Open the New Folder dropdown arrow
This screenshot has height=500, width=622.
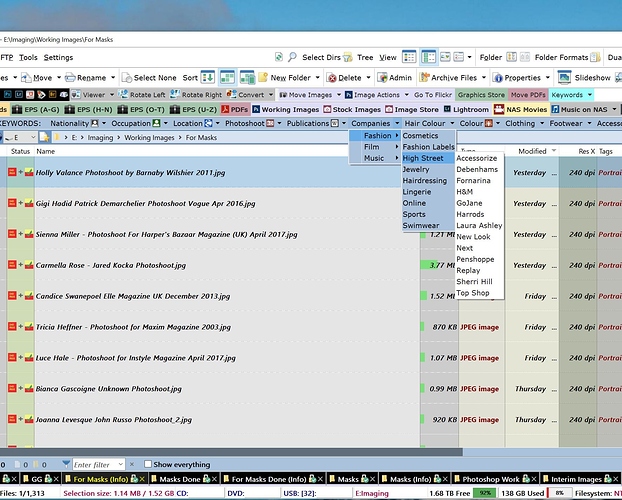317,77
